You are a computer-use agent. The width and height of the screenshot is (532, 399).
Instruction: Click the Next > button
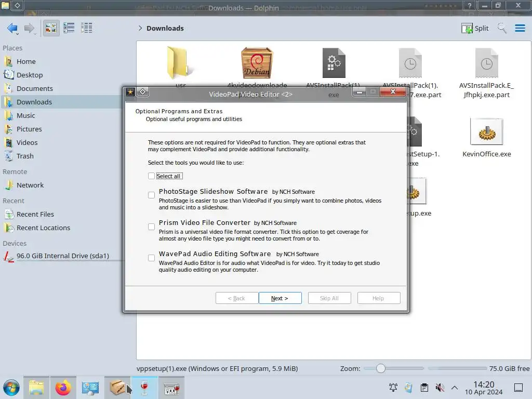pos(280,298)
